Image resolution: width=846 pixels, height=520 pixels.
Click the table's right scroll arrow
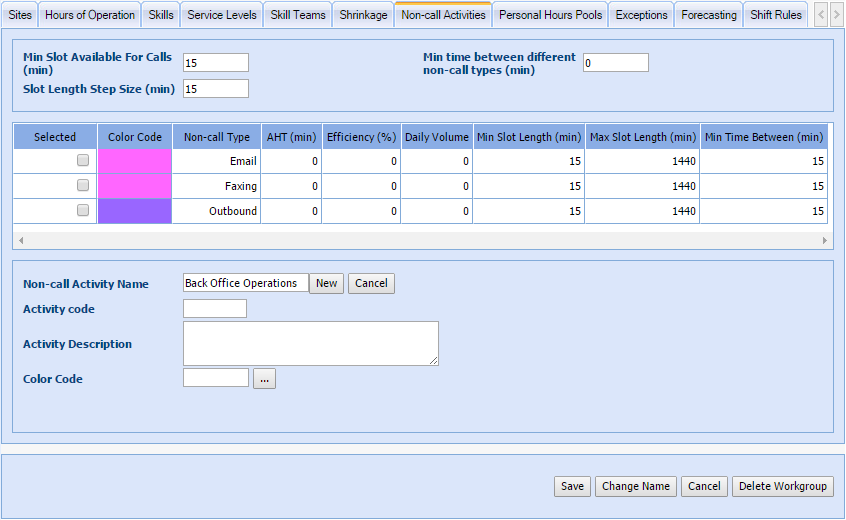pos(825,241)
